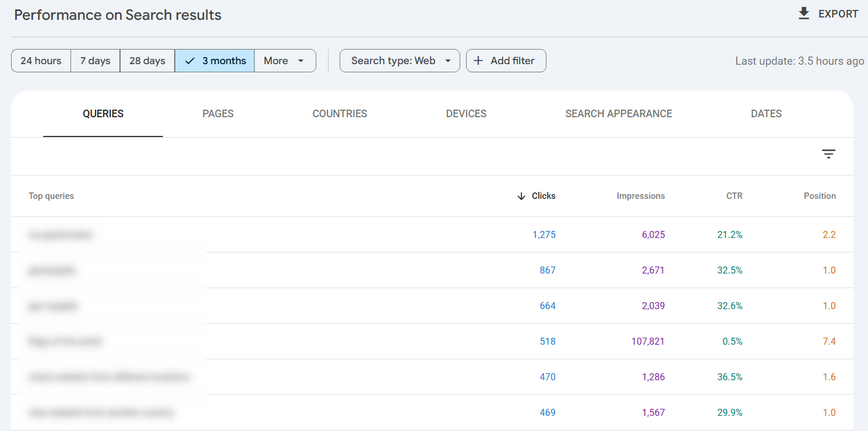
Task: Click the 21.2% CTR value
Action: 730,234
